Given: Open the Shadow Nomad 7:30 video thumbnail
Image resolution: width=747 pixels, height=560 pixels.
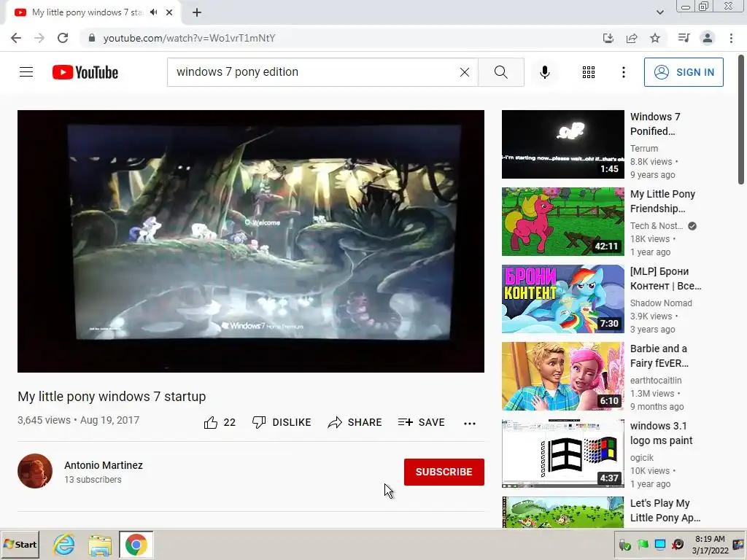Looking at the screenshot, I should pyautogui.click(x=562, y=299).
